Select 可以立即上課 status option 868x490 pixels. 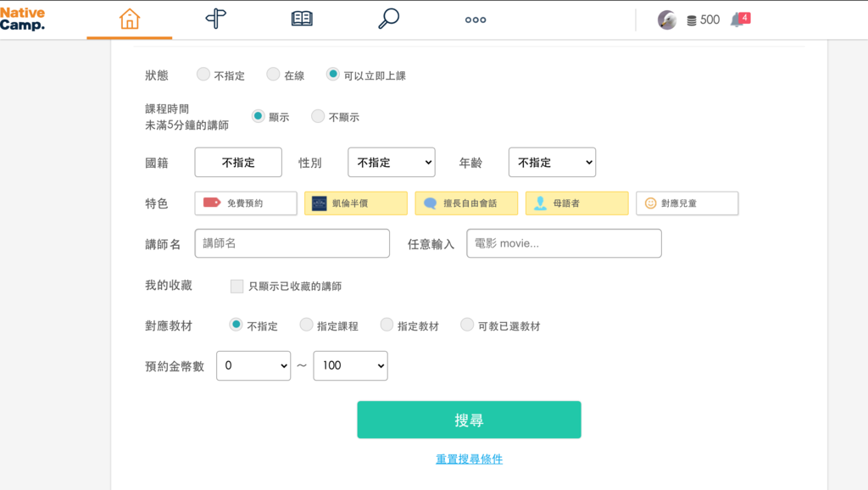point(332,75)
